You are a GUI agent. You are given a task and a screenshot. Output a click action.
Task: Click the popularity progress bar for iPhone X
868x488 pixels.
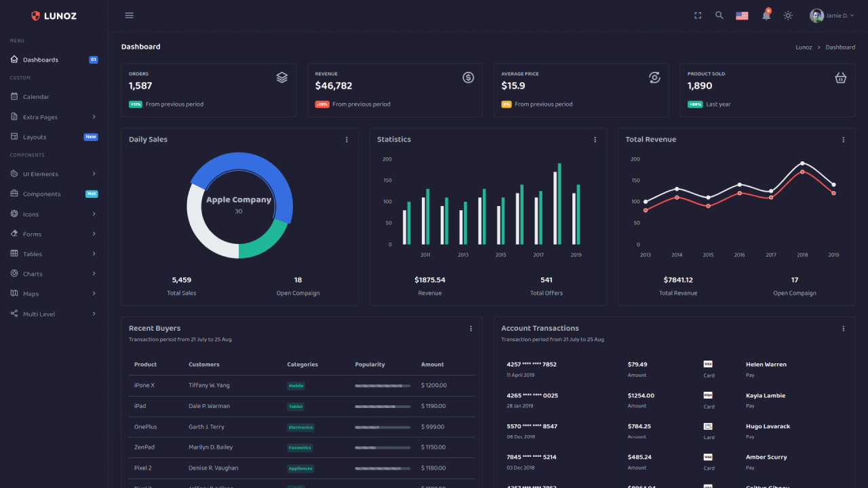click(x=382, y=384)
